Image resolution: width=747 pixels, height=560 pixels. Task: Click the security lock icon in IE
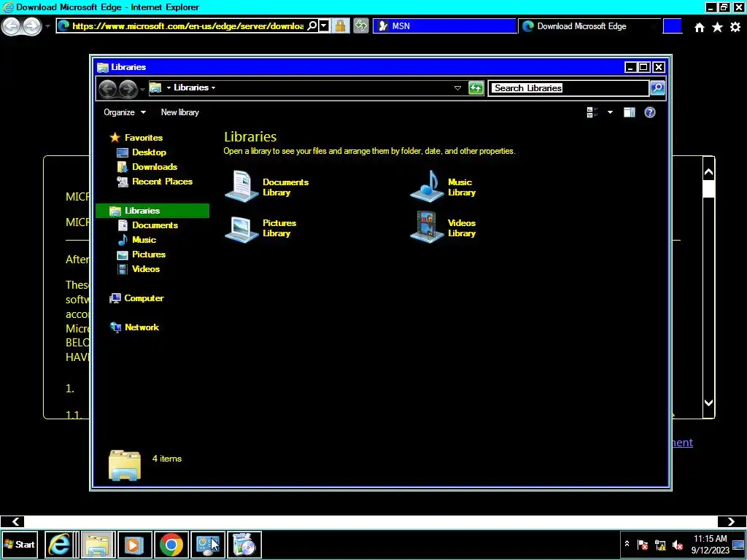click(340, 26)
